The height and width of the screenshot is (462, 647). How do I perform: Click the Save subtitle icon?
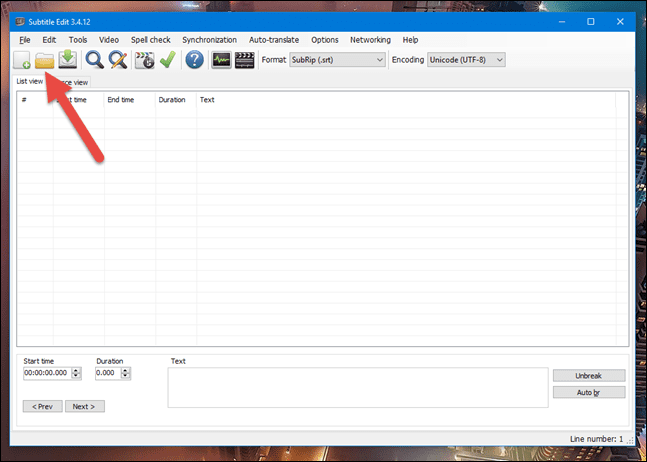point(68,60)
